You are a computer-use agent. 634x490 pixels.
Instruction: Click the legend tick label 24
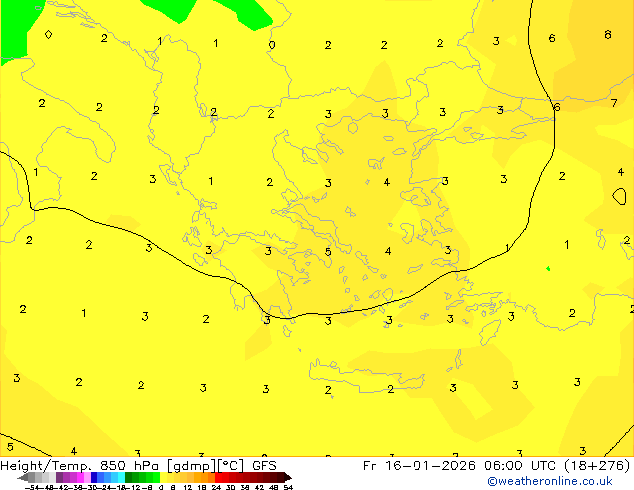(x=216, y=487)
